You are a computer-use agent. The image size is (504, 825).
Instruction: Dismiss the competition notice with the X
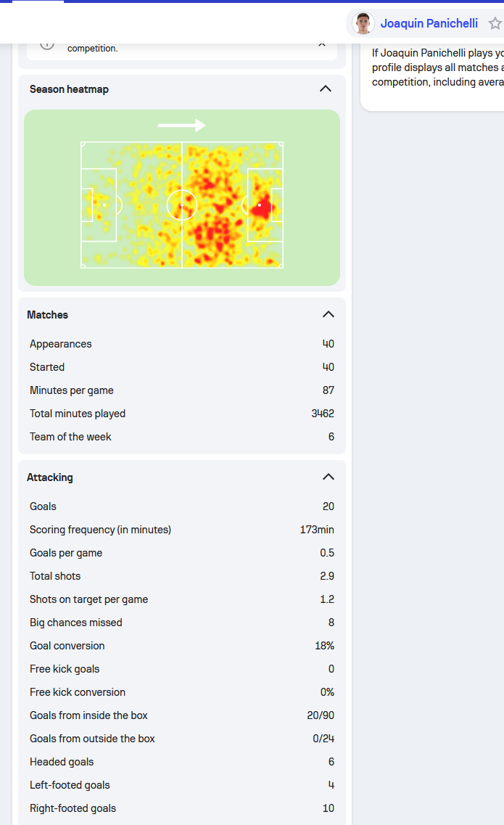coord(322,43)
